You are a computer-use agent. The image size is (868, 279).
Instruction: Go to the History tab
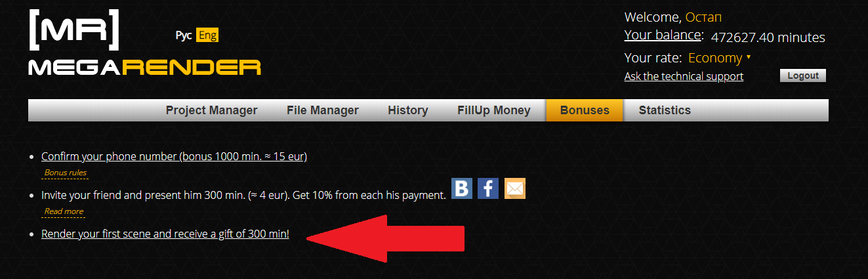click(407, 110)
